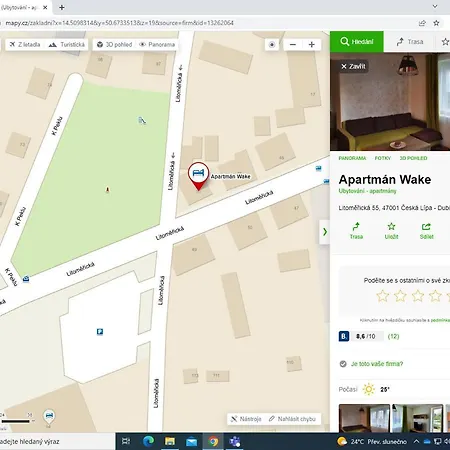Click the browser share page icon
This screenshot has height=450, width=450.
422,23
